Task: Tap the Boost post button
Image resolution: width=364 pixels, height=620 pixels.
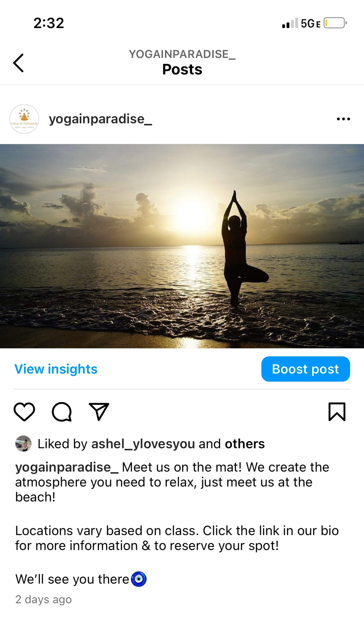Action: coord(305,369)
